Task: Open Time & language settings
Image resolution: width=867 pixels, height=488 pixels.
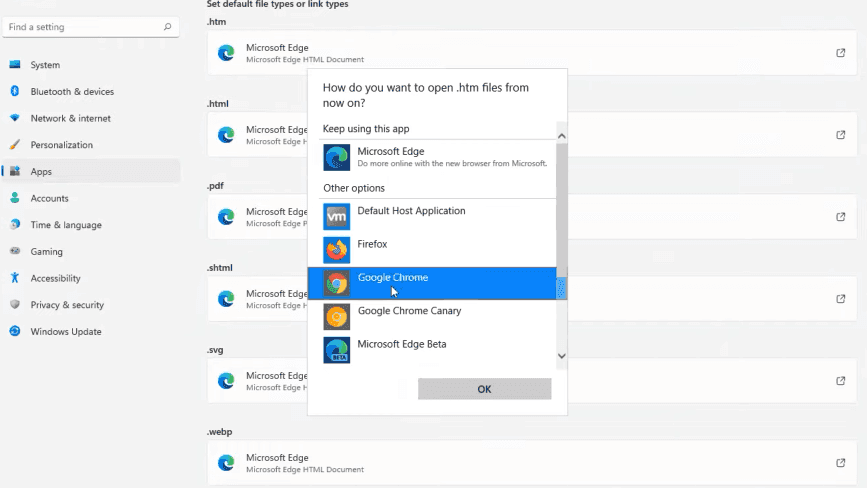Action: (x=91, y=224)
